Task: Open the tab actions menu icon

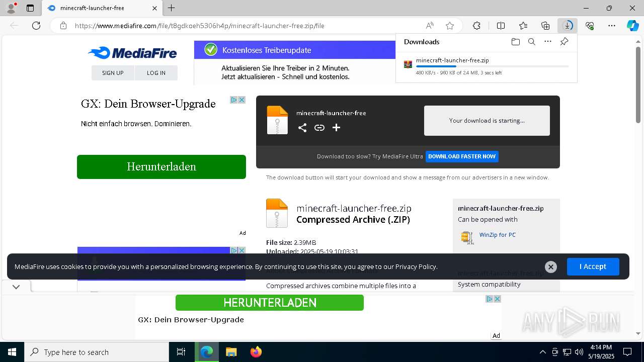Action: click(x=30, y=8)
